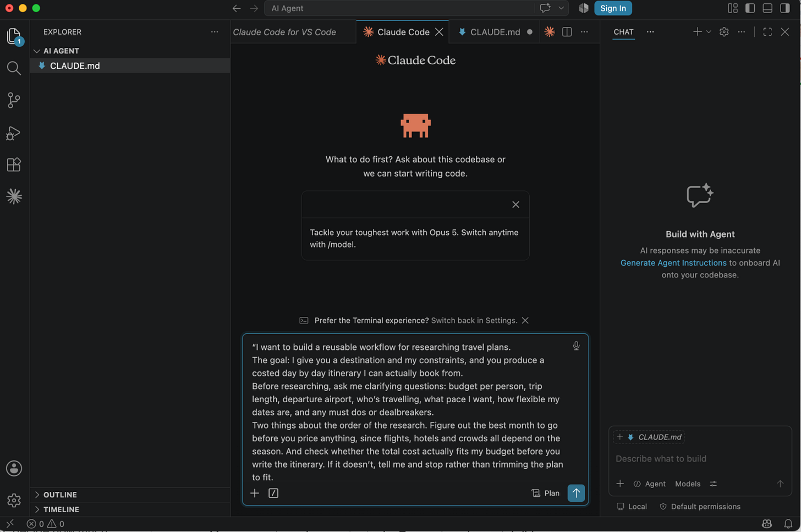Send the prompt with the blue arrow button
This screenshot has height=532, width=801.
pyautogui.click(x=576, y=493)
